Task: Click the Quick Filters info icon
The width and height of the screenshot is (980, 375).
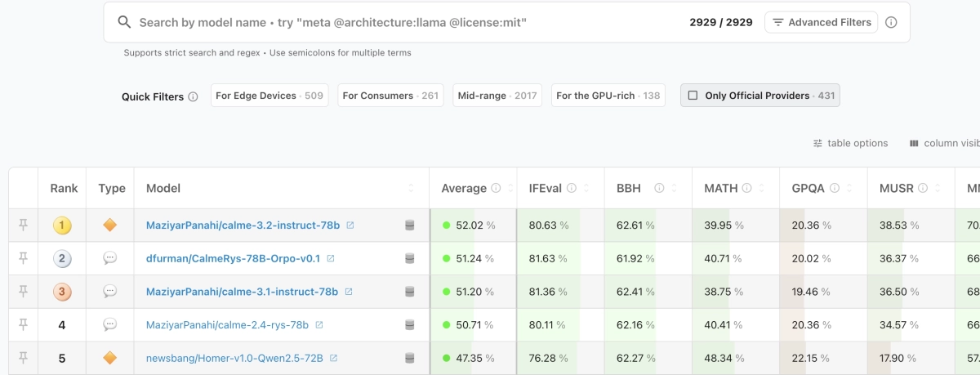Action: (x=193, y=96)
